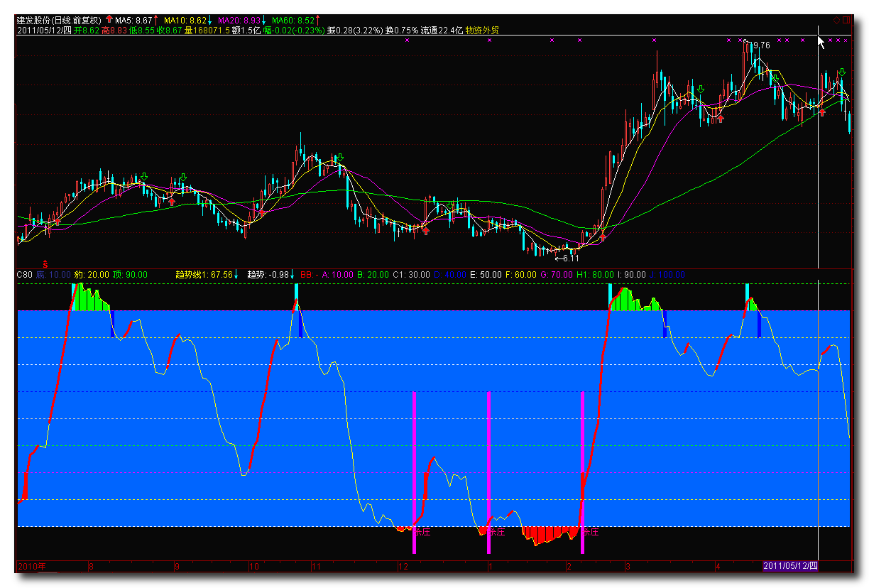Click the 杀庄 signal label in February
This screenshot has width=869, height=588.
591,531
